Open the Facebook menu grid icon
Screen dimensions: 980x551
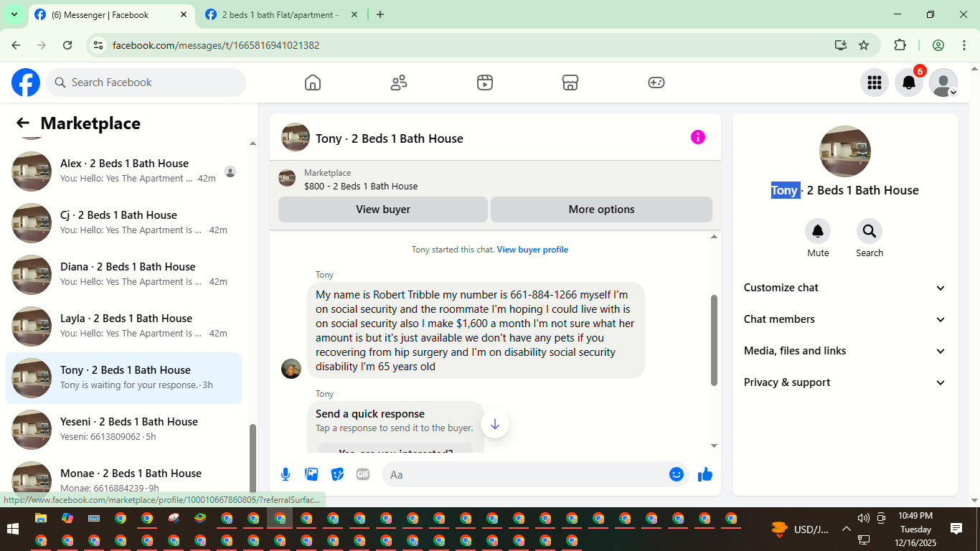tap(874, 83)
